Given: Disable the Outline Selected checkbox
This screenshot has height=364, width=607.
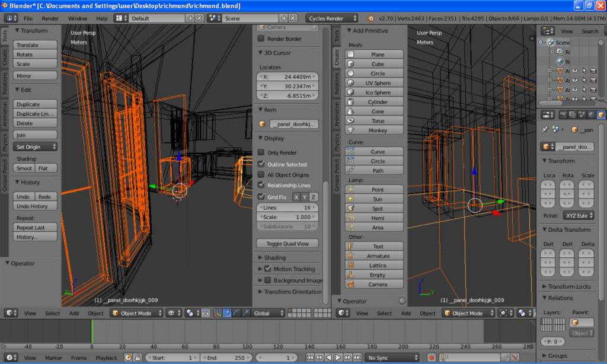Looking at the screenshot, I should [261, 164].
